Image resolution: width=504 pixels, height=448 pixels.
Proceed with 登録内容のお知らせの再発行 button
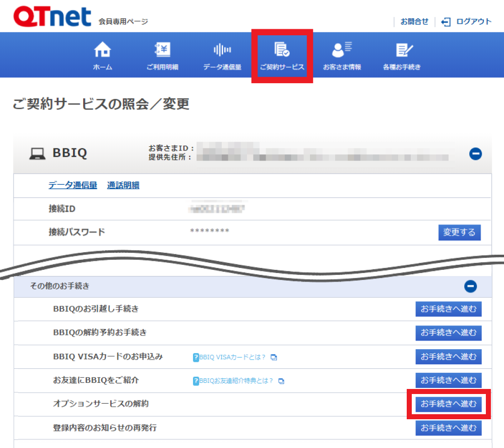448,428
